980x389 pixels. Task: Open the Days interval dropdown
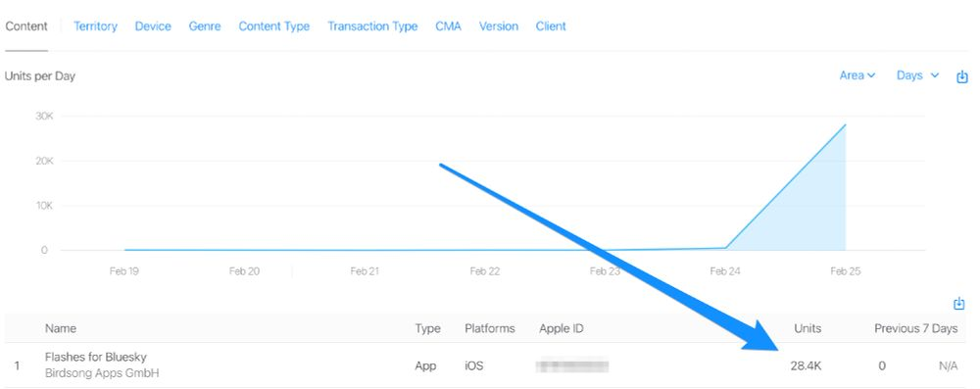point(917,75)
